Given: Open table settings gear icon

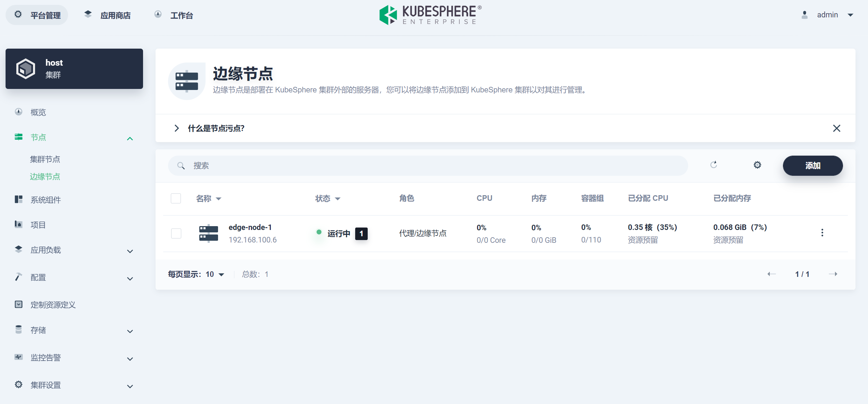Looking at the screenshot, I should click(757, 165).
